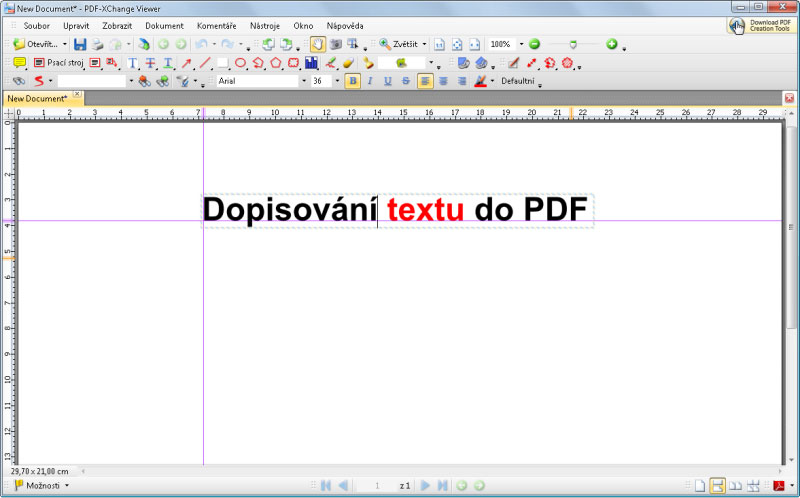Open the Komentáře menu
800x498 pixels.
216,25
